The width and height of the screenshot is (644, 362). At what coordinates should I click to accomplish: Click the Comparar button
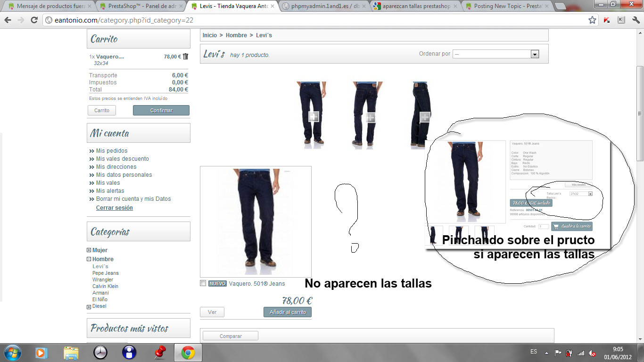tap(231, 336)
